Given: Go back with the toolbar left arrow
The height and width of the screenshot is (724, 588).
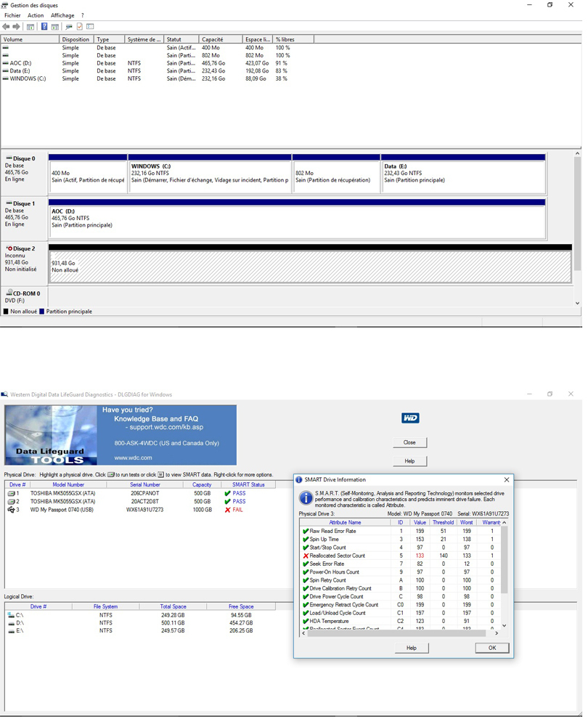Looking at the screenshot, I should click(x=6, y=27).
